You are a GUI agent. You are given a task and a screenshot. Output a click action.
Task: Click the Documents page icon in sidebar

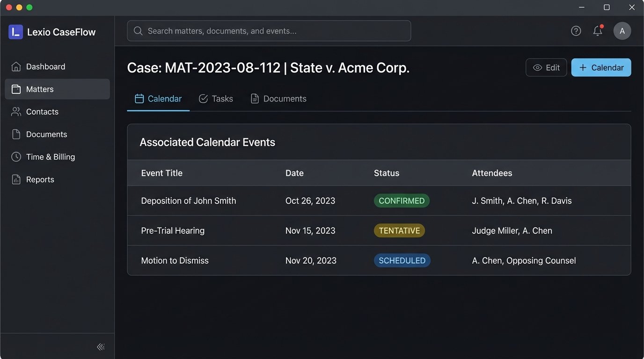[15, 134]
